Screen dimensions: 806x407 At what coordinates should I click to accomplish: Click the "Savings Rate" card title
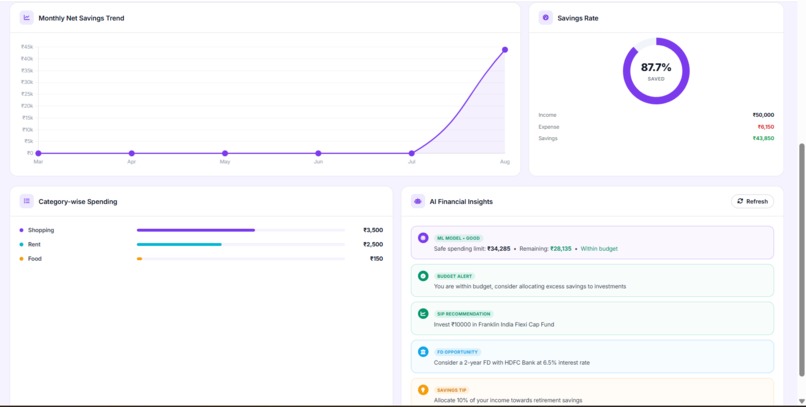tap(578, 18)
